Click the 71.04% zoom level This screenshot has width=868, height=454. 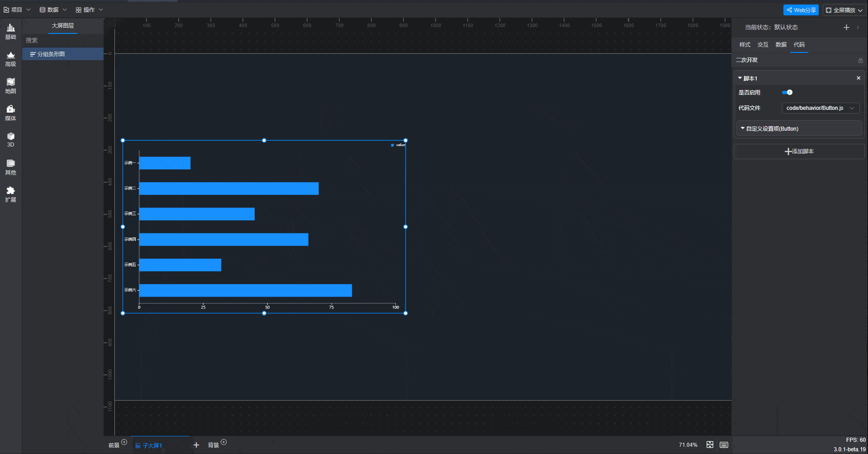688,445
